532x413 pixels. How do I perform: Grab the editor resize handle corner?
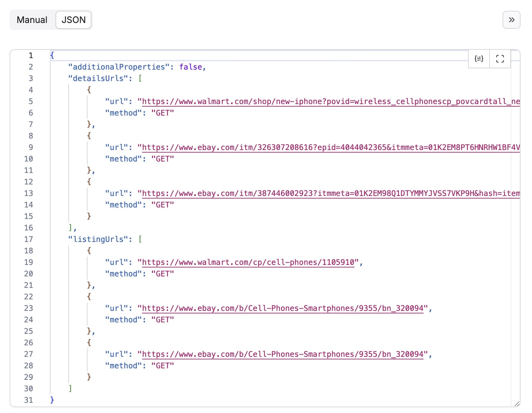pyautogui.click(x=517, y=403)
